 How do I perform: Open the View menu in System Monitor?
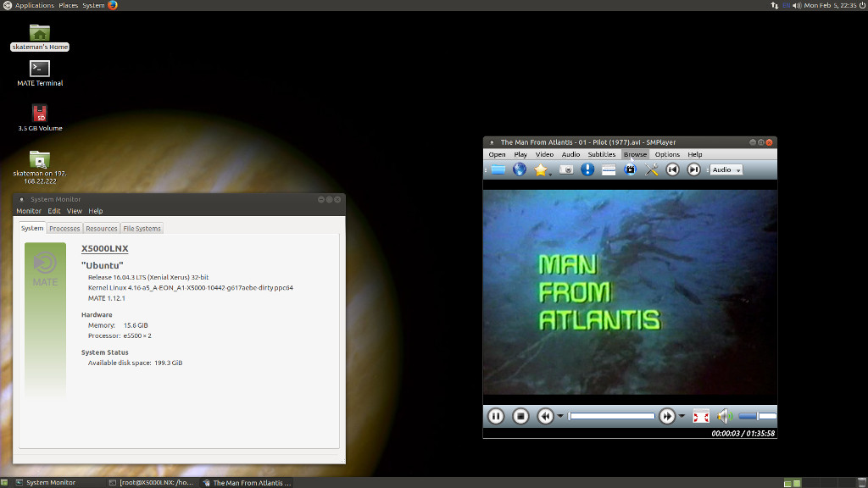(75, 211)
